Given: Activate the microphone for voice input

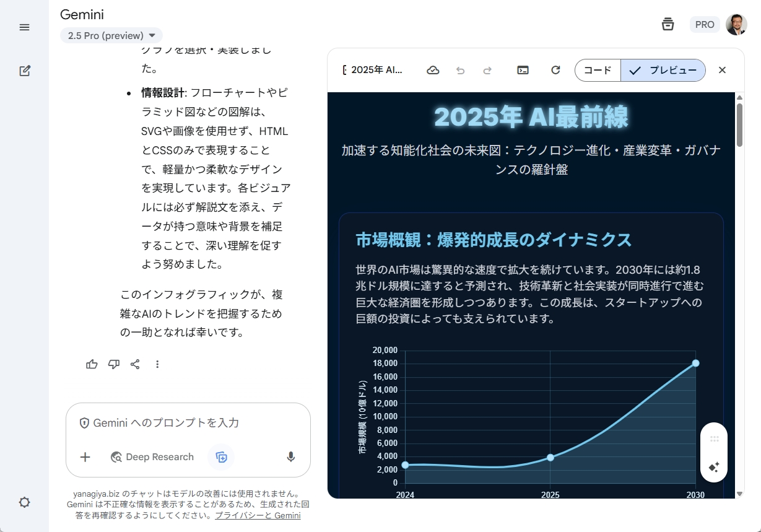Looking at the screenshot, I should click(290, 457).
